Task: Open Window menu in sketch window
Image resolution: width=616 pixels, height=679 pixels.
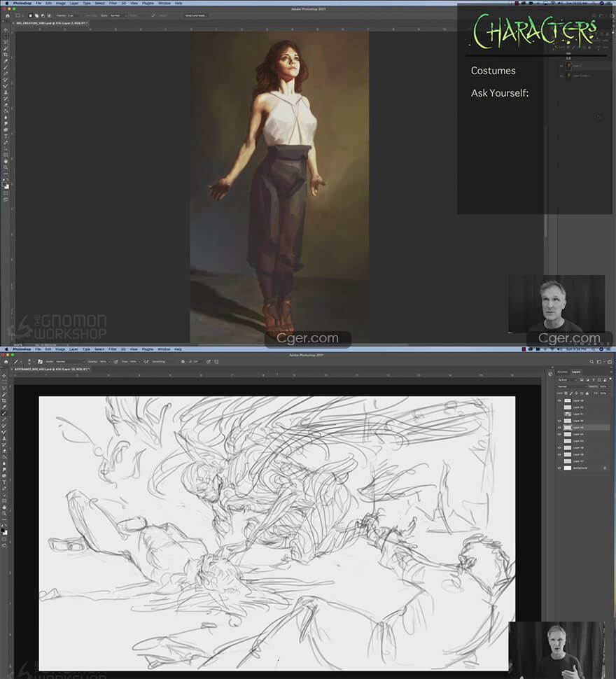Action: click(164, 349)
